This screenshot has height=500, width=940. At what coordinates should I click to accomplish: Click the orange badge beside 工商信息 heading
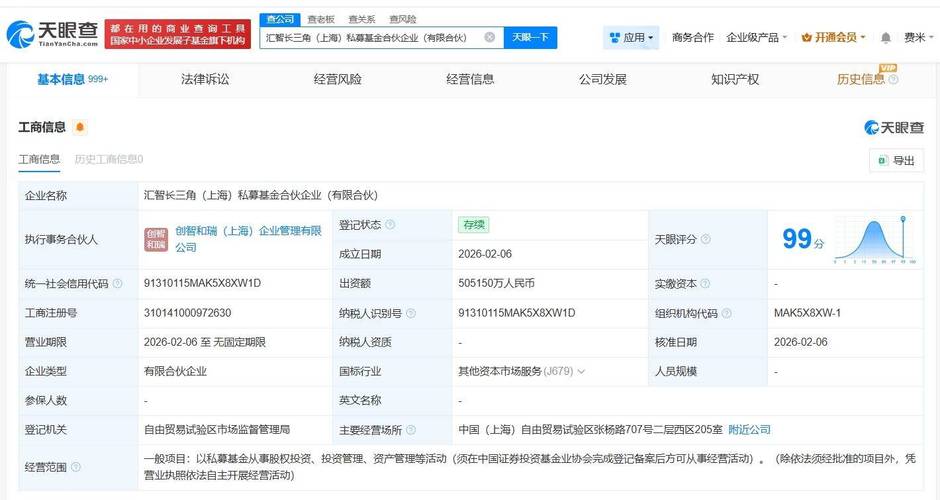pyautogui.click(x=80, y=127)
